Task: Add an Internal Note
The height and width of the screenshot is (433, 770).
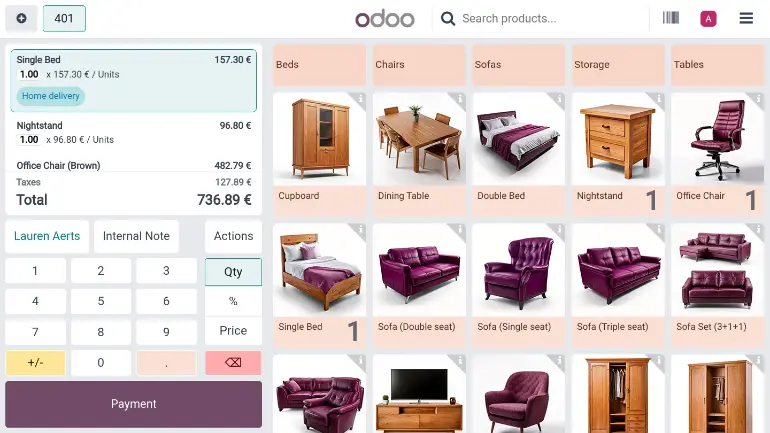Action: pos(136,236)
